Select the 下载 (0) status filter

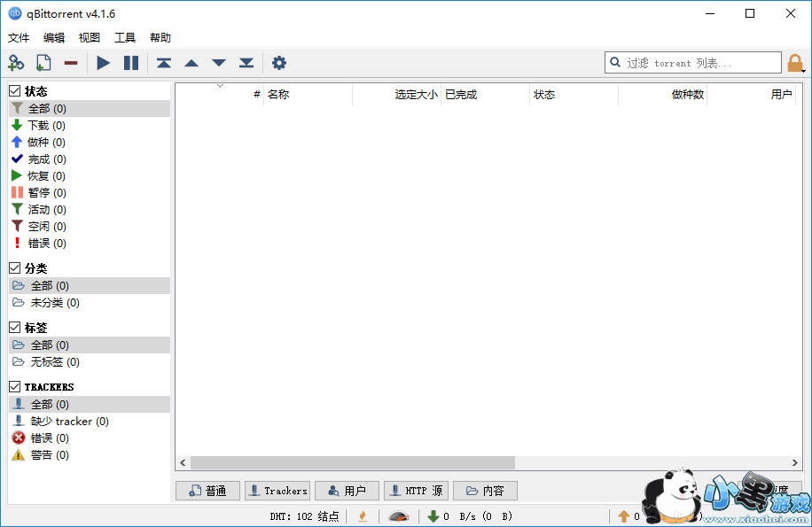pyautogui.click(x=90, y=126)
